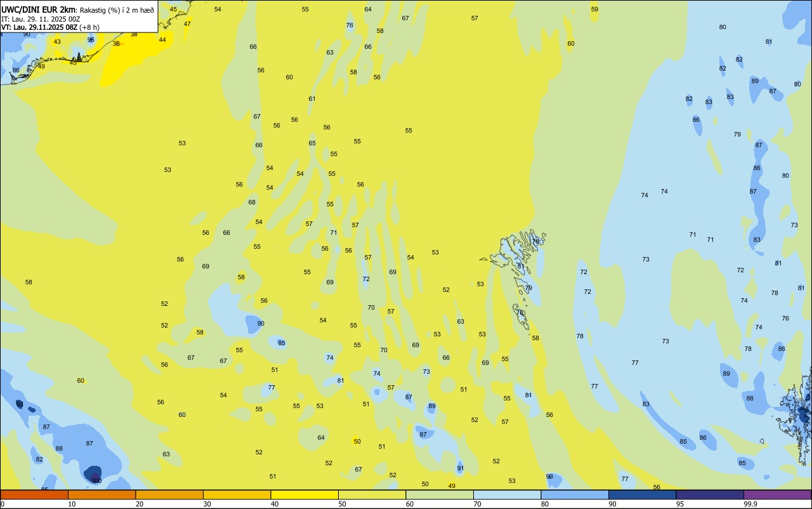
Task: Click the purple legend swatch above 99.9
Action: [x=777, y=494]
